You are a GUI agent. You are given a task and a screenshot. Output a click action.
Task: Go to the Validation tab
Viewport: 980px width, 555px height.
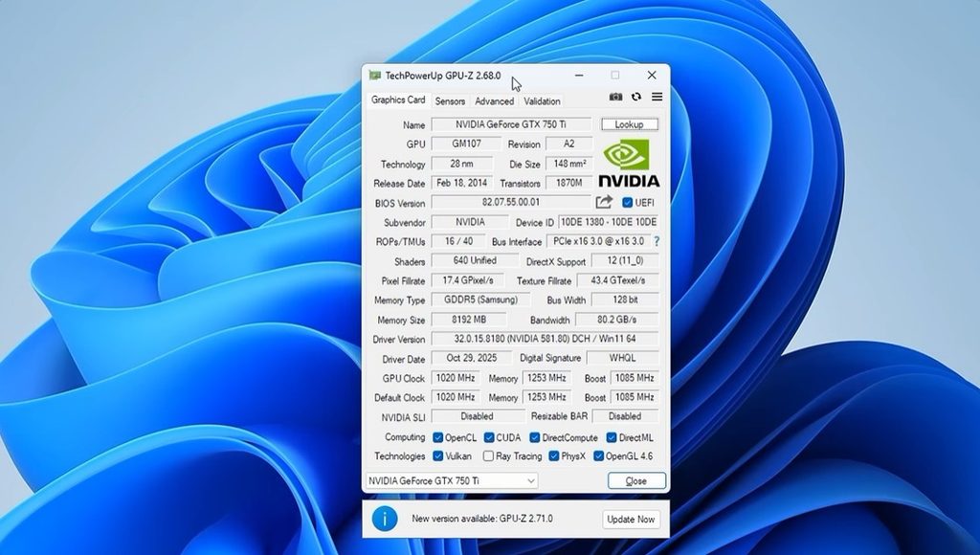click(x=542, y=101)
